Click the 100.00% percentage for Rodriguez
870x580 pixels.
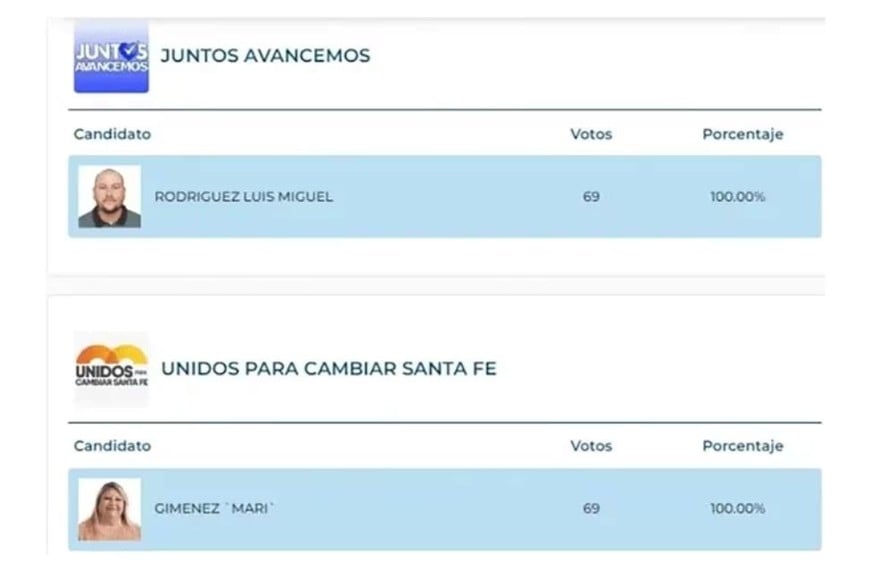pyautogui.click(x=739, y=197)
